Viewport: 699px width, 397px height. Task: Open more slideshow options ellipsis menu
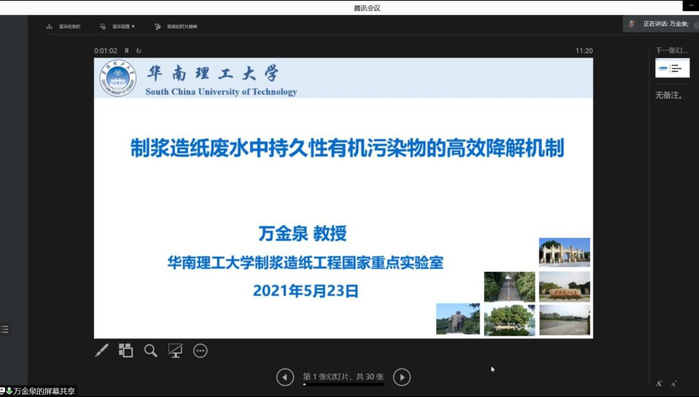[200, 351]
